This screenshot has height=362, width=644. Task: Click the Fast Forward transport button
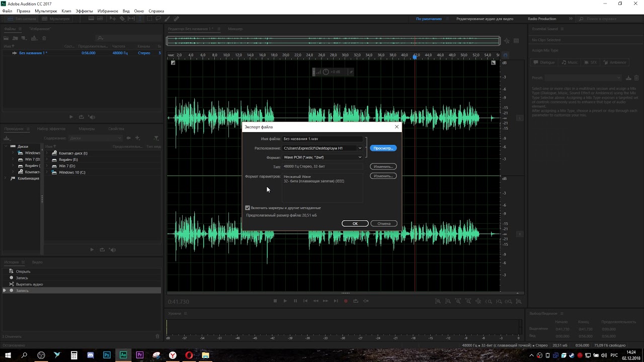click(x=326, y=301)
